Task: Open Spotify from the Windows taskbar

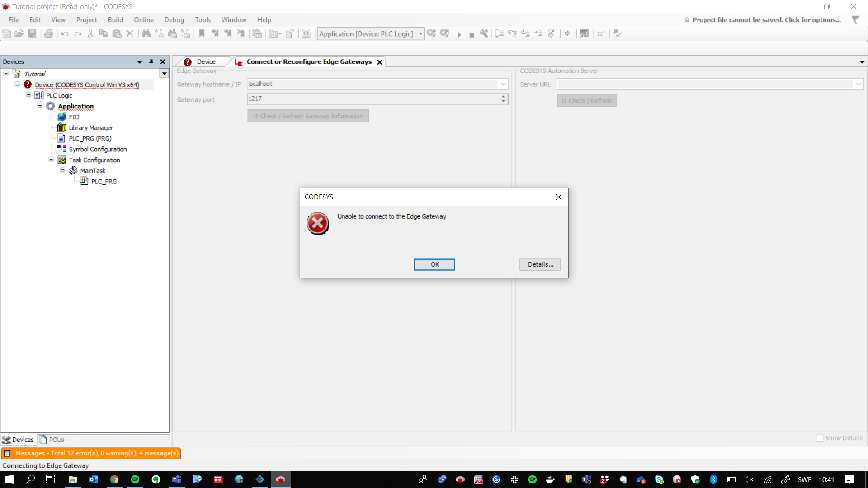Action: point(135,479)
